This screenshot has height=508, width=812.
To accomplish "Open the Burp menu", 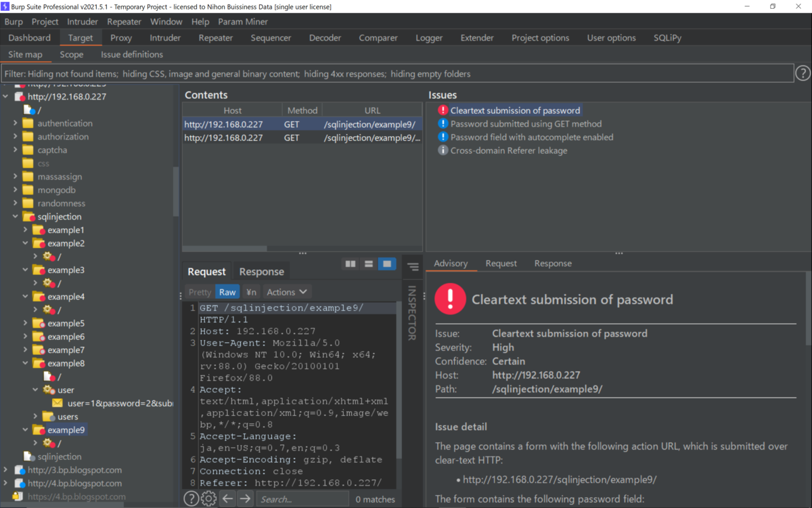I will (14, 22).
